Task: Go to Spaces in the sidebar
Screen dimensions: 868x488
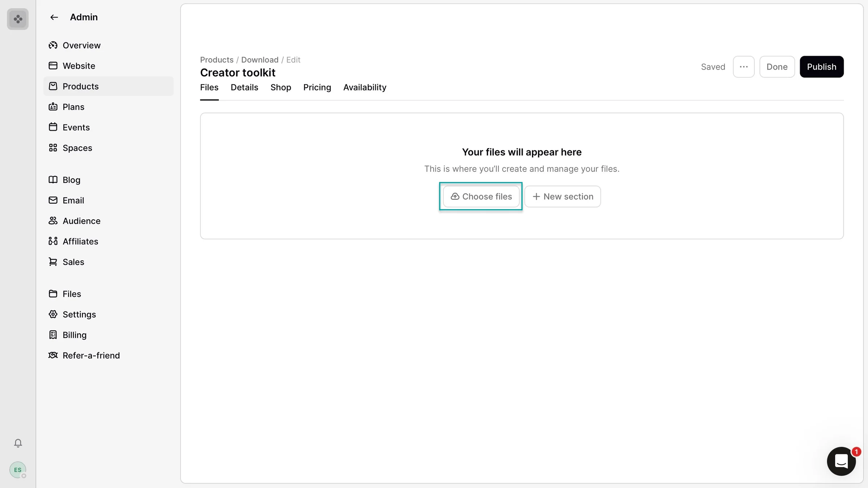Action: click(108, 148)
